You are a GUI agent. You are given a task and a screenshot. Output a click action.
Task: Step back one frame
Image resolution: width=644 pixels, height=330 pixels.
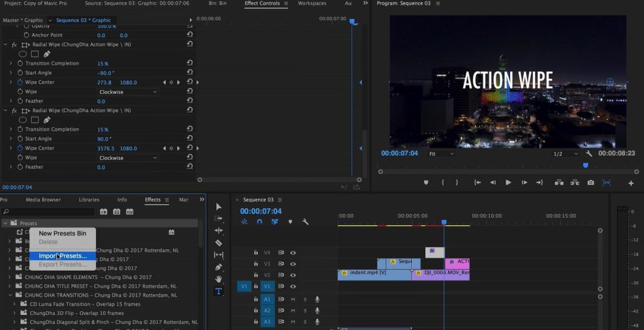[493, 183]
